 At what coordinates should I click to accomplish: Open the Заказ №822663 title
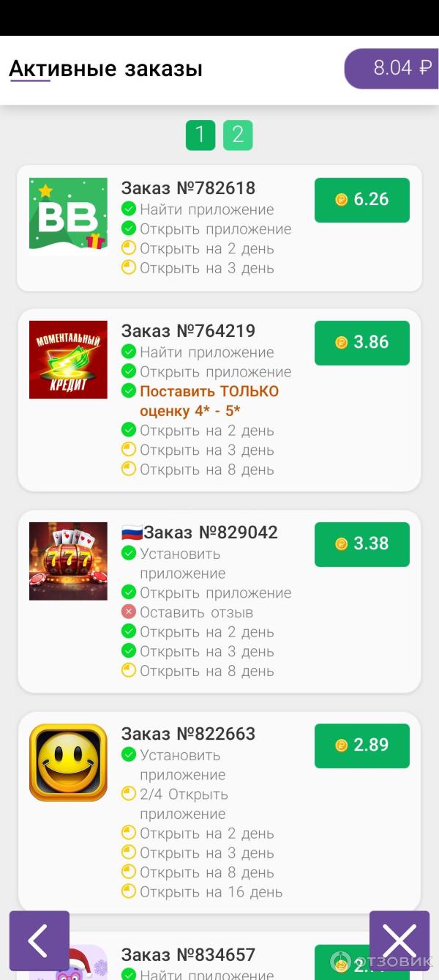pos(188,734)
